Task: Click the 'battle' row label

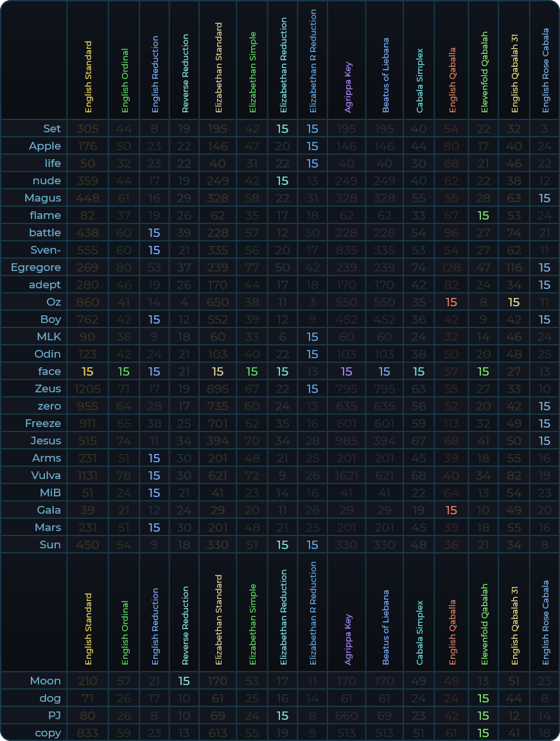Action: click(x=45, y=232)
